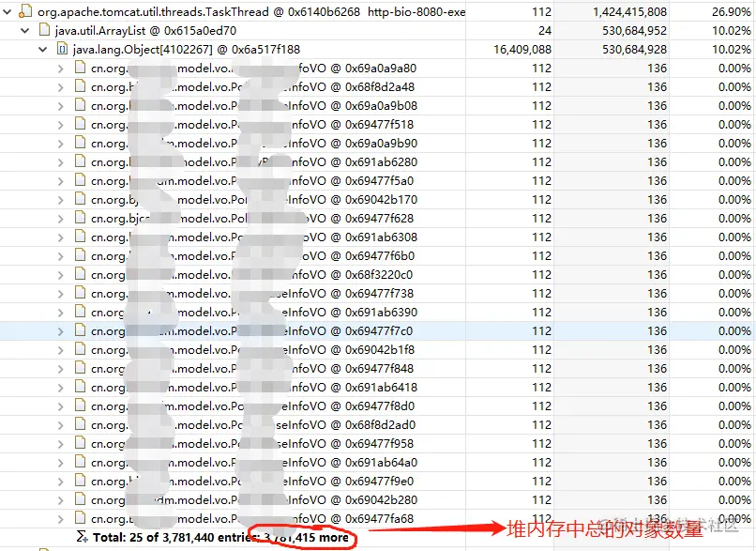Click the 10.02% cell in Object[4102267] row

(x=732, y=49)
